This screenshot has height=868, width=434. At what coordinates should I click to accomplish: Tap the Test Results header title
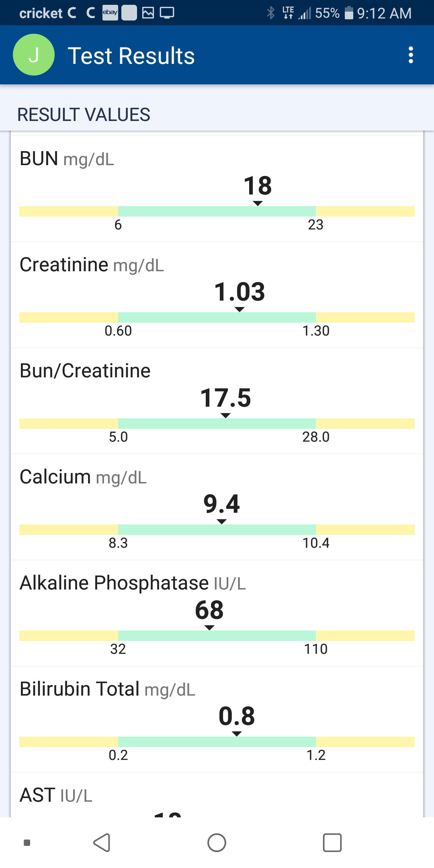[x=131, y=55]
